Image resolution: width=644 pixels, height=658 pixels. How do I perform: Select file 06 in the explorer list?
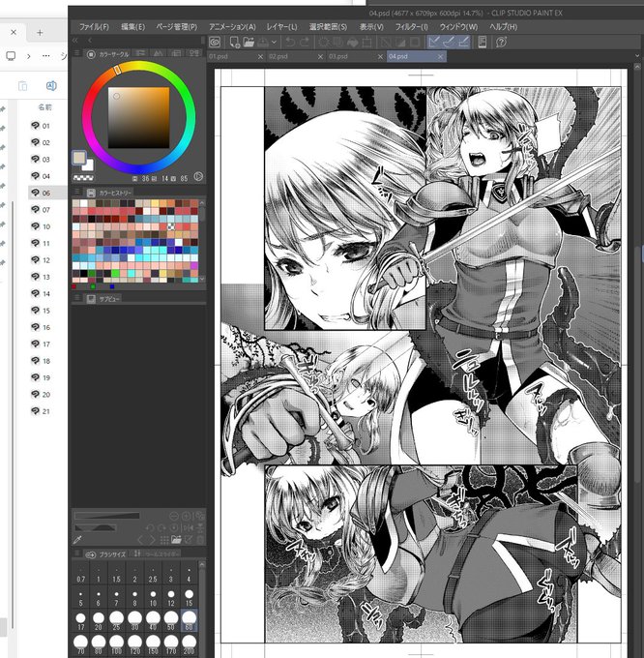pos(46,193)
